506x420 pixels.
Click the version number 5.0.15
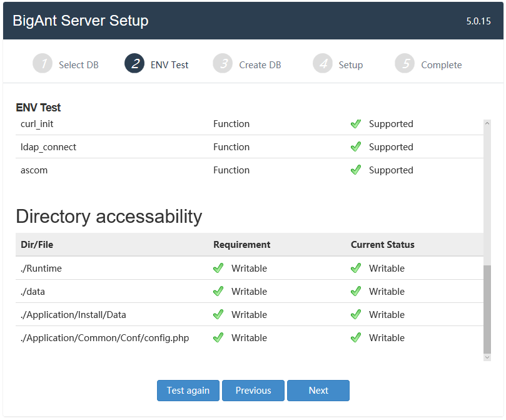tap(478, 21)
